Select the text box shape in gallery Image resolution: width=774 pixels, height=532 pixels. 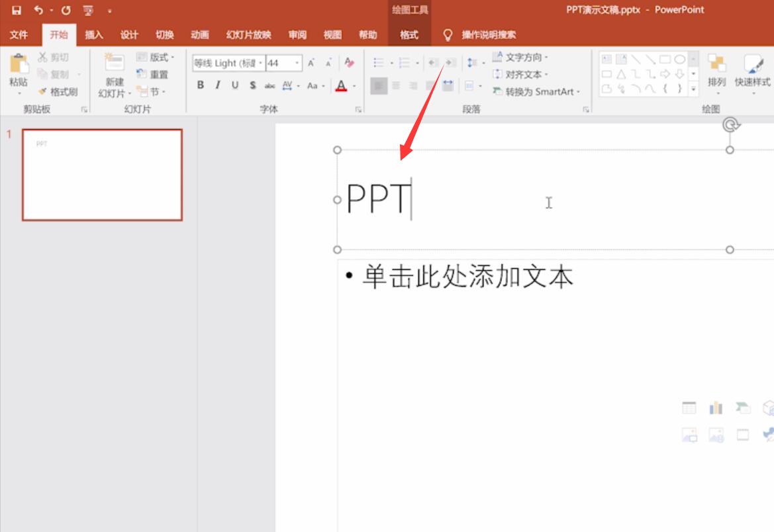(x=606, y=59)
